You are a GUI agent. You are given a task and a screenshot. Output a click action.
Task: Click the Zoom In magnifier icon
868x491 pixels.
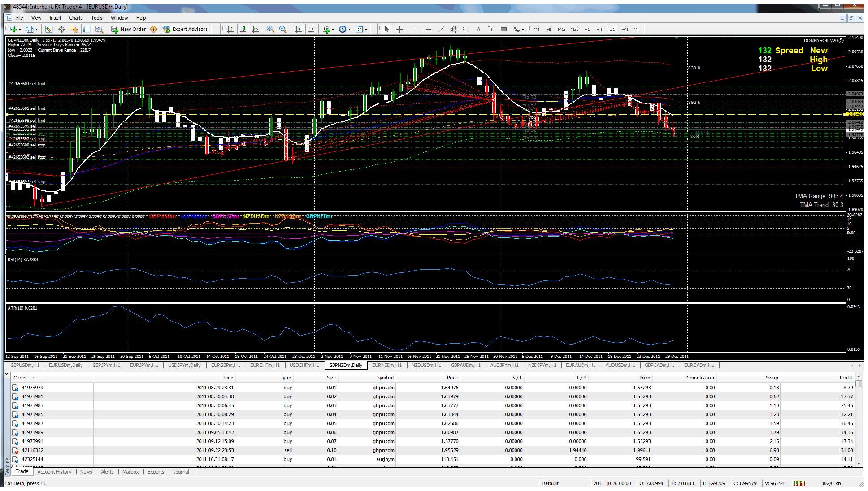[x=270, y=29]
